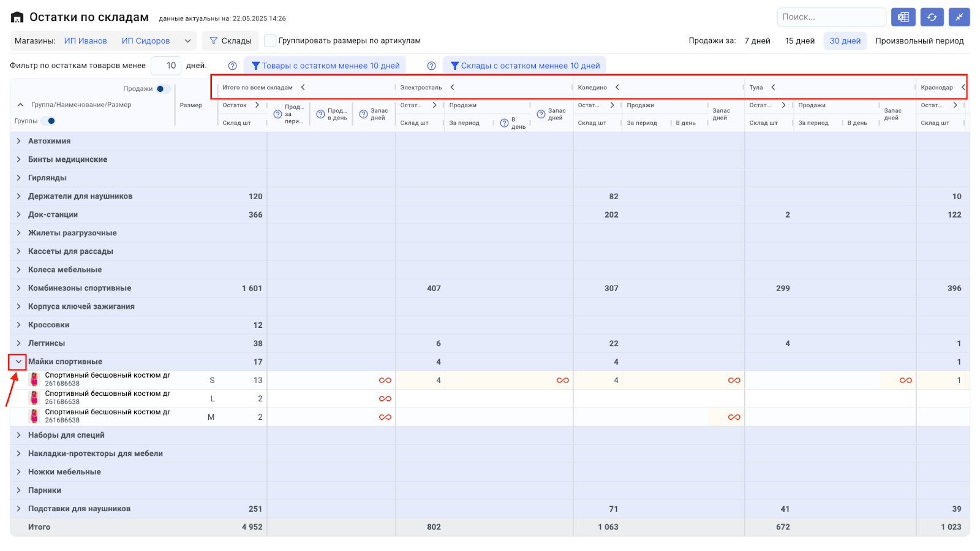Export the table to Excel
Image resolution: width=980 pixels, height=551 pixels.
pyautogui.click(x=903, y=17)
